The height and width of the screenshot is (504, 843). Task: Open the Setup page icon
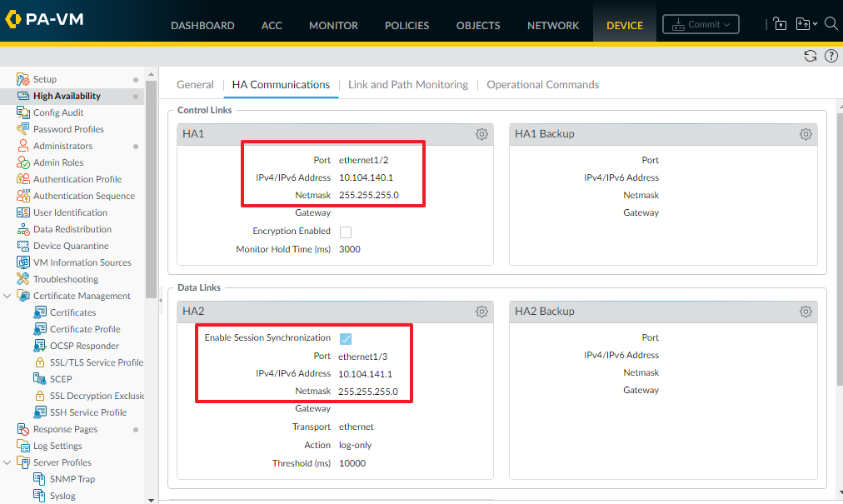[21, 78]
